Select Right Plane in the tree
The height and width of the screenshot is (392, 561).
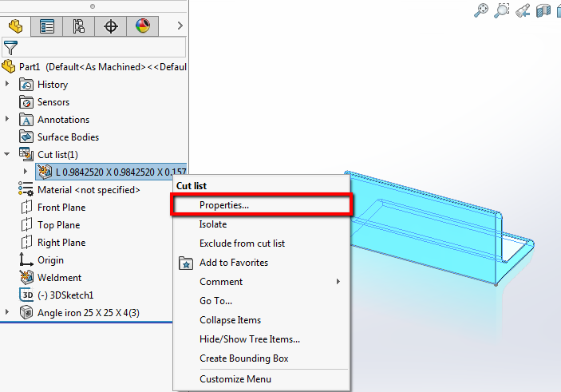[x=61, y=243]
